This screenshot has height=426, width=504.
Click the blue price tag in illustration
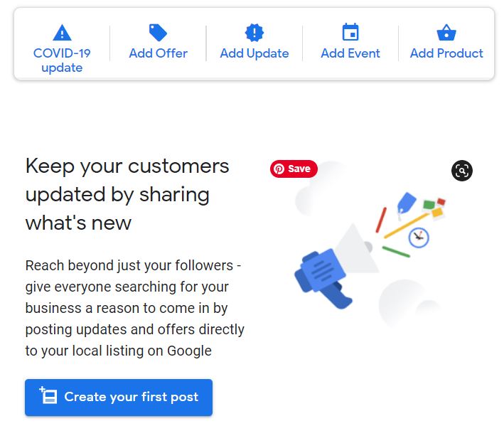[x=406, y=203]
